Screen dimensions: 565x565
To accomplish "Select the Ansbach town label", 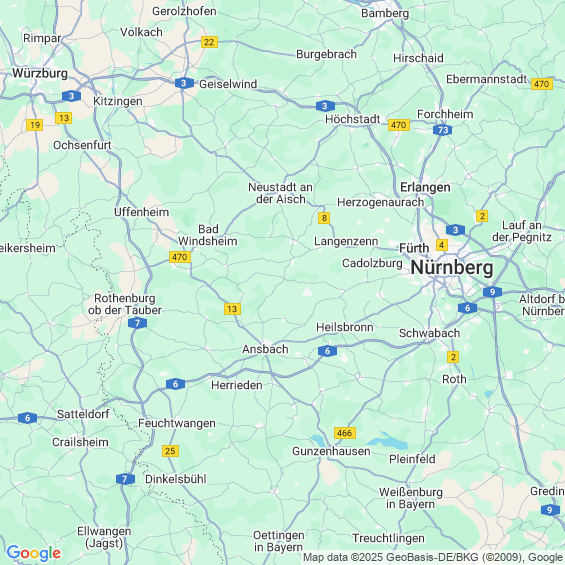I will [265, 349].
